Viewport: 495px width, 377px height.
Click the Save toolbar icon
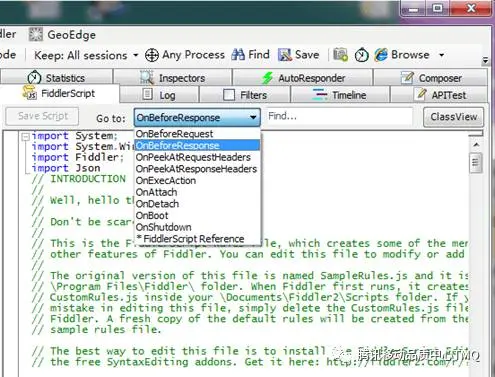[x=285, y=55]
